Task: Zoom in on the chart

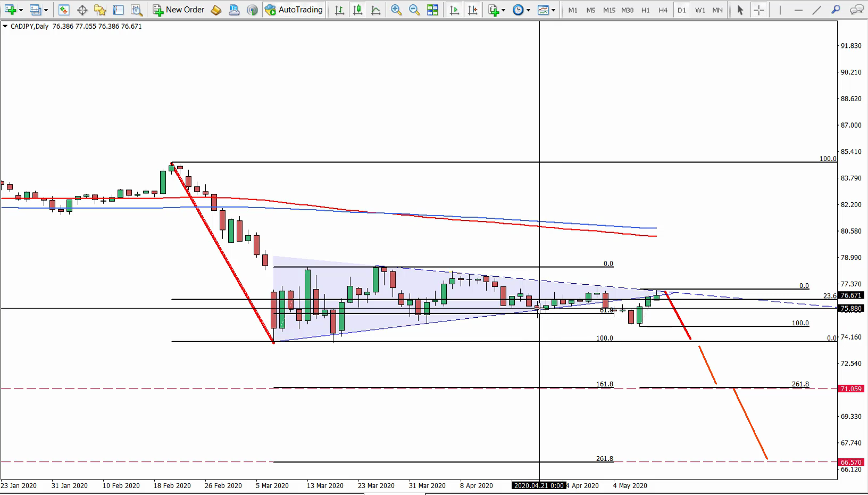Action: 396,10
